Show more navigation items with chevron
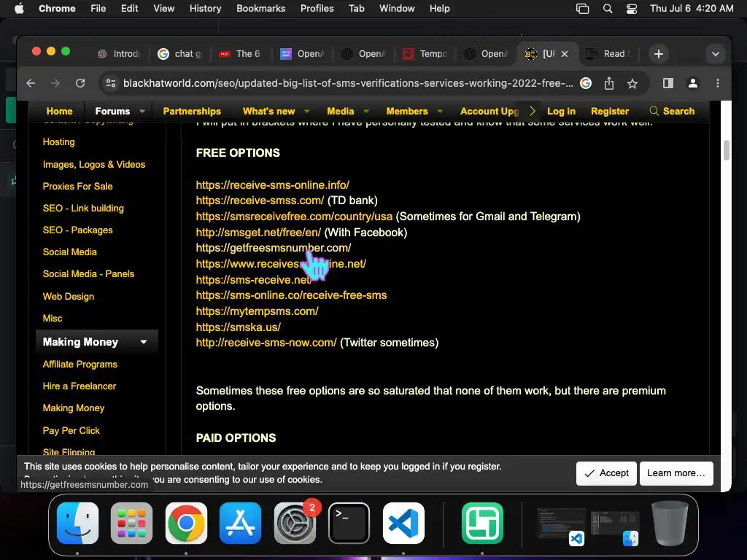Viewport: 747px width, 560px height. coord(532,111)
